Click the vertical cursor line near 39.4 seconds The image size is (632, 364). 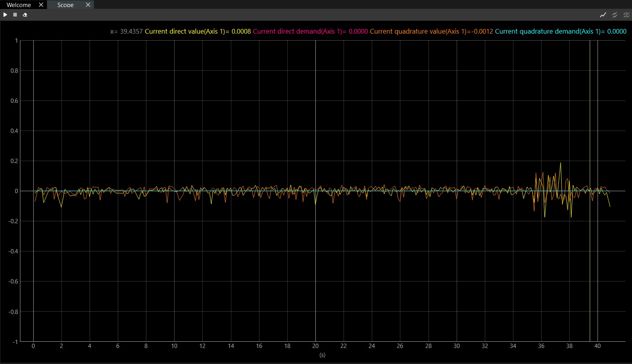[590, 117]
